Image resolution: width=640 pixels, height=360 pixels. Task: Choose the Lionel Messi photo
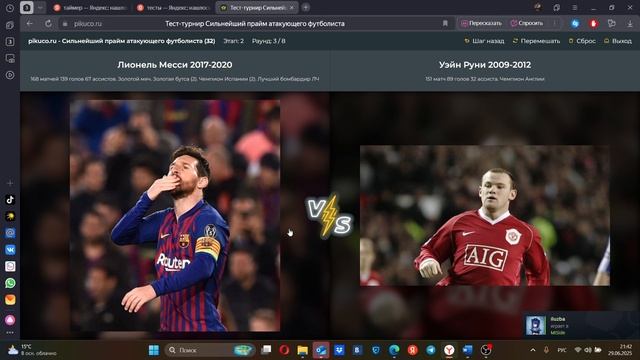click(175, 216)
